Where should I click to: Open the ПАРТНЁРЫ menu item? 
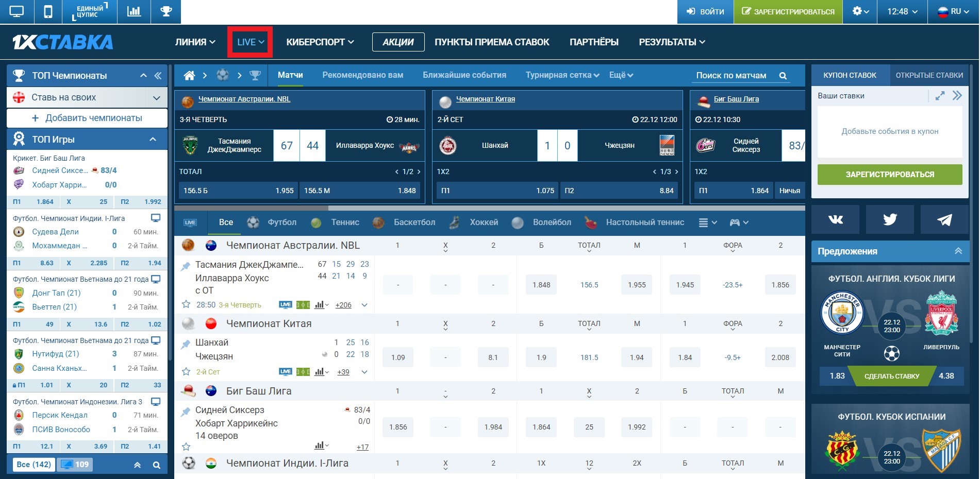(x=594, y=42)
